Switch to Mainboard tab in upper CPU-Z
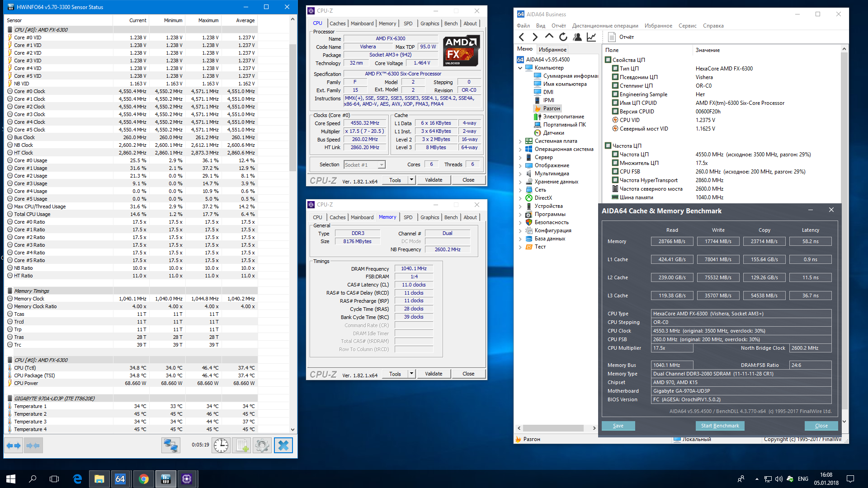Screen dimensions: 868x488 pyautogui.click(x=362, y=23)
